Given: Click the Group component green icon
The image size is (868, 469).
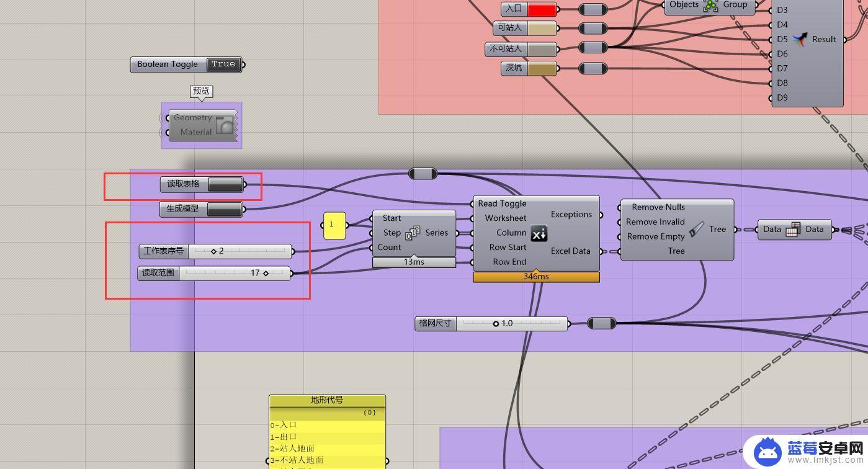Looking at the screenshot, I should coord(710,5).
